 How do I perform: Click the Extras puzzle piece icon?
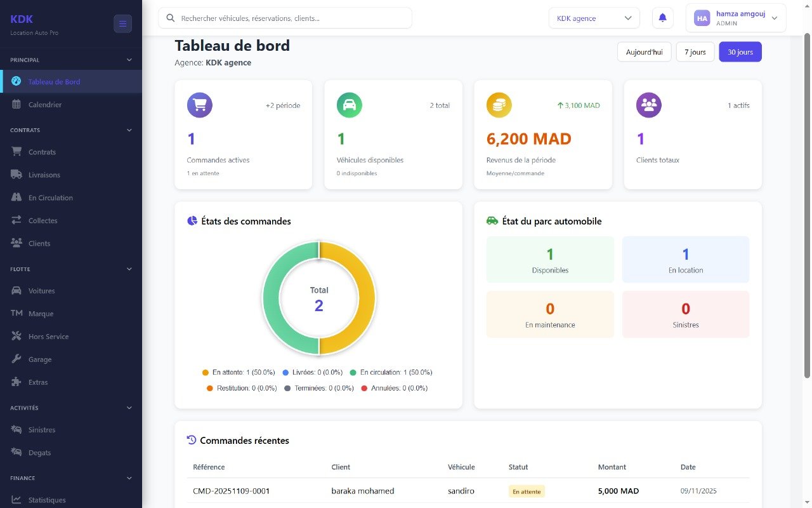tap(16, 382)
